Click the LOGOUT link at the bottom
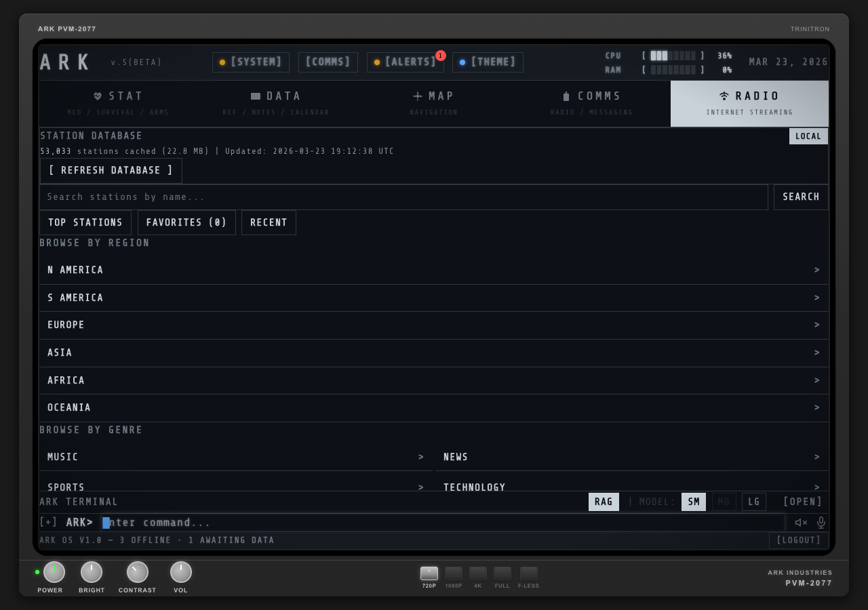This screenshot has width=868, height=610. pyautogui.click(x=798, y=540)
